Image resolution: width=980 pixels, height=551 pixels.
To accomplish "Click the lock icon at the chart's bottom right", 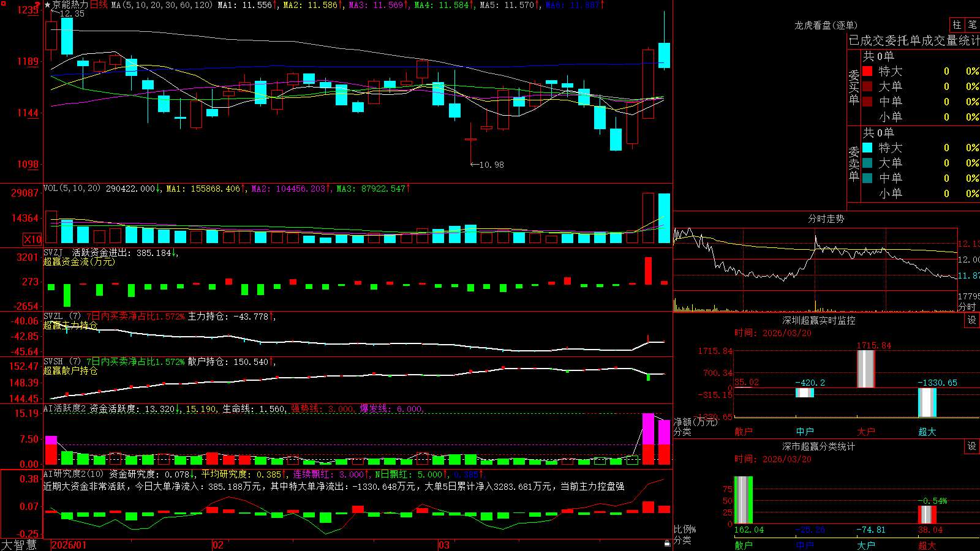I will tap(668, 544).
